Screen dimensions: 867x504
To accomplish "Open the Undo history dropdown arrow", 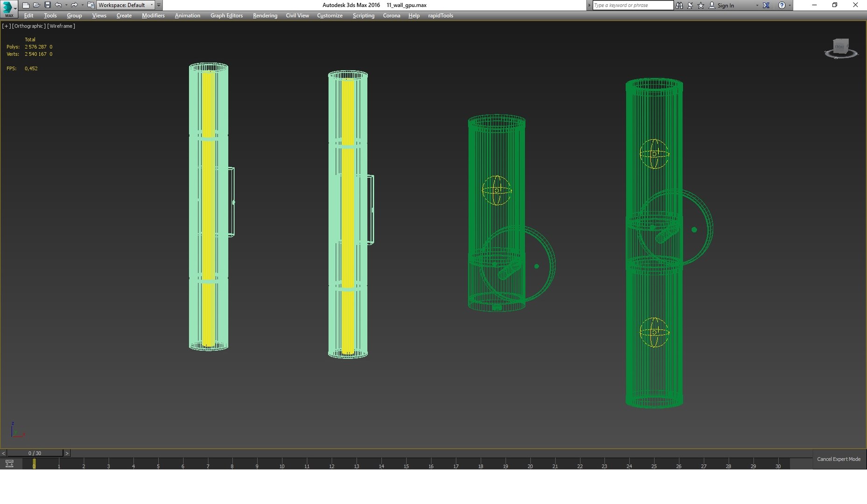I will coord(66,5).
